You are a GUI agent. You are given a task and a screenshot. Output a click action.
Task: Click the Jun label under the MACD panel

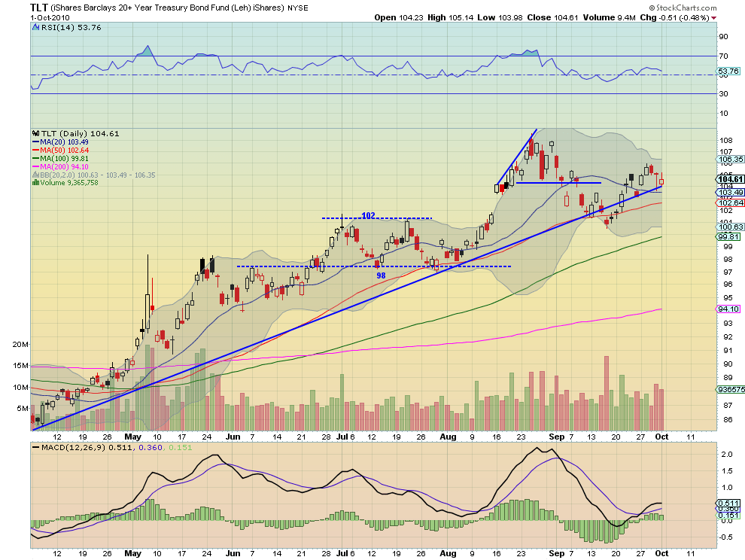point(233,553)
